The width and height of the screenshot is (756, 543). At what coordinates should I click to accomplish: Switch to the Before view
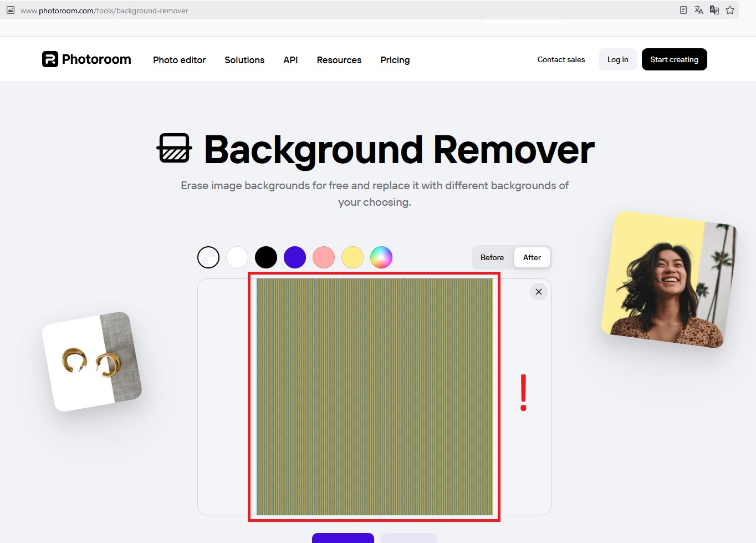492,257
